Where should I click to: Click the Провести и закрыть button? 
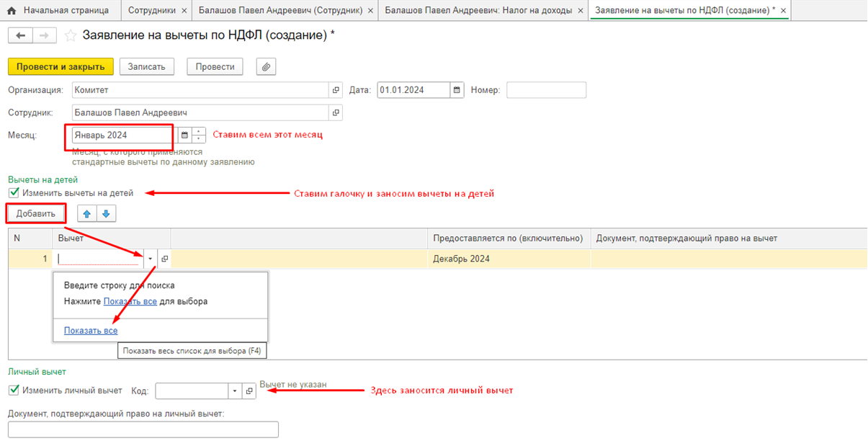pyautogui.click(x=61, y=67)
